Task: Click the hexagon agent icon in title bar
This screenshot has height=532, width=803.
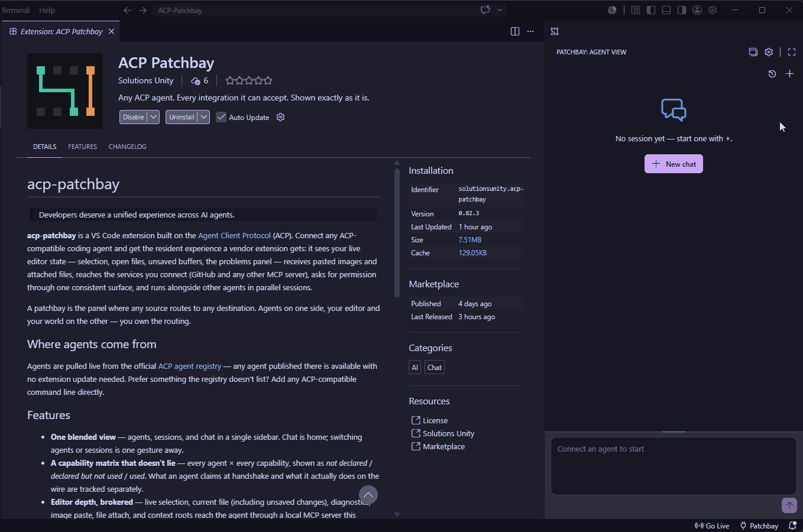Action: (x=612, y=10)
